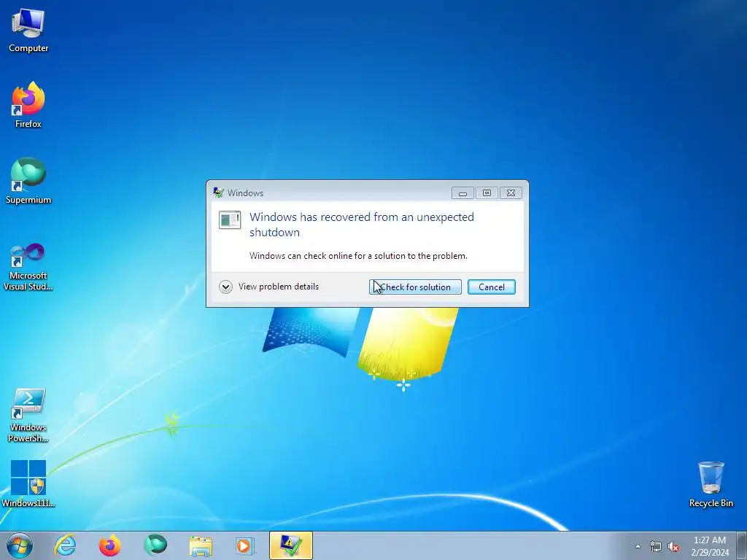
Task: Maximize the Windows dialog
Action: (487, 192)
